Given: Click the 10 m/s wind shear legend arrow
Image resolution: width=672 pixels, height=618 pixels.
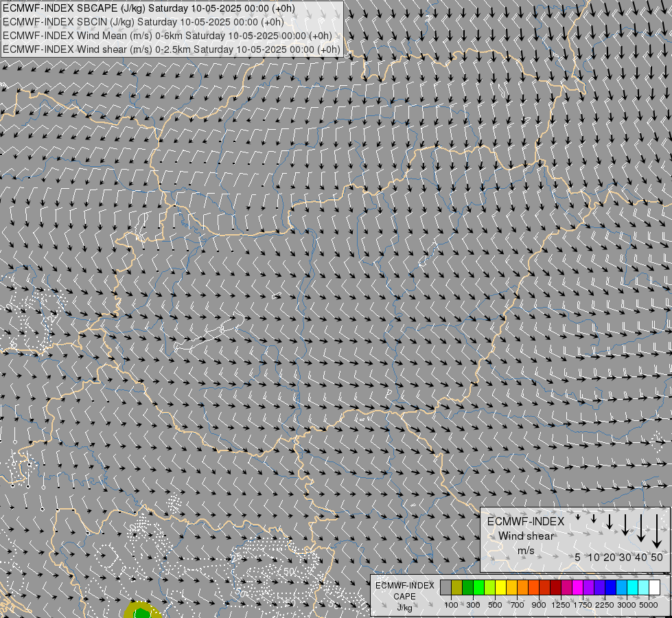Looking at the screenshot, I should click(x=594, y=518).
